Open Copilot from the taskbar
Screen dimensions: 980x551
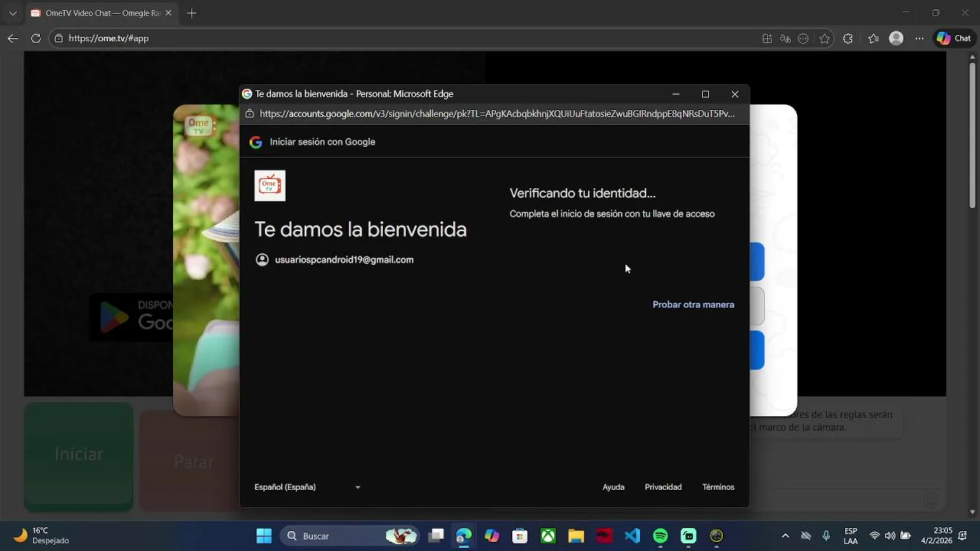[492, 536]
